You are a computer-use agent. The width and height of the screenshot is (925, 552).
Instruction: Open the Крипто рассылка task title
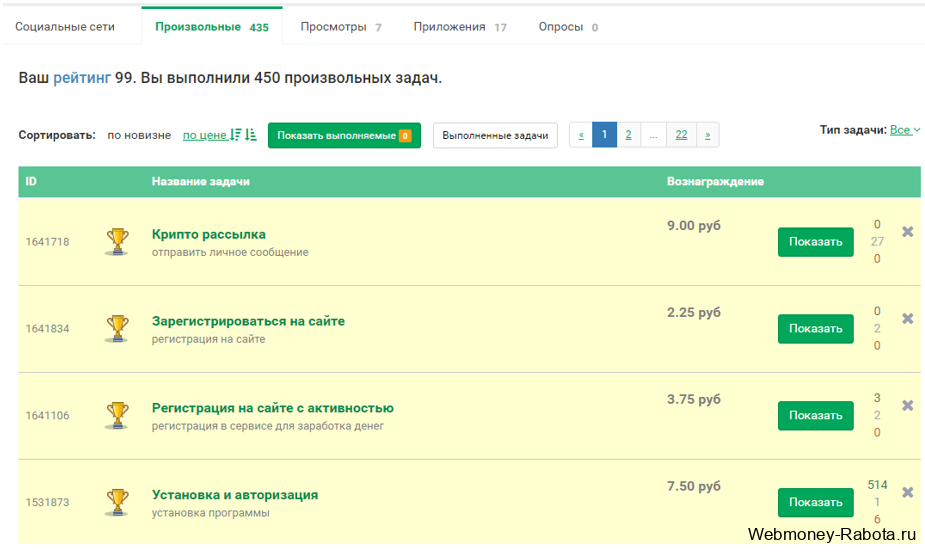click(209, 234)
